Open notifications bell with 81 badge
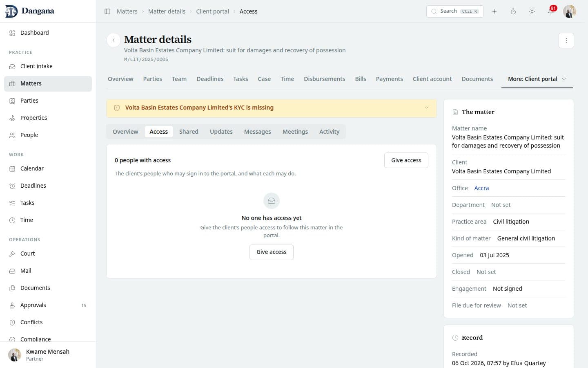 click(551, 11)
